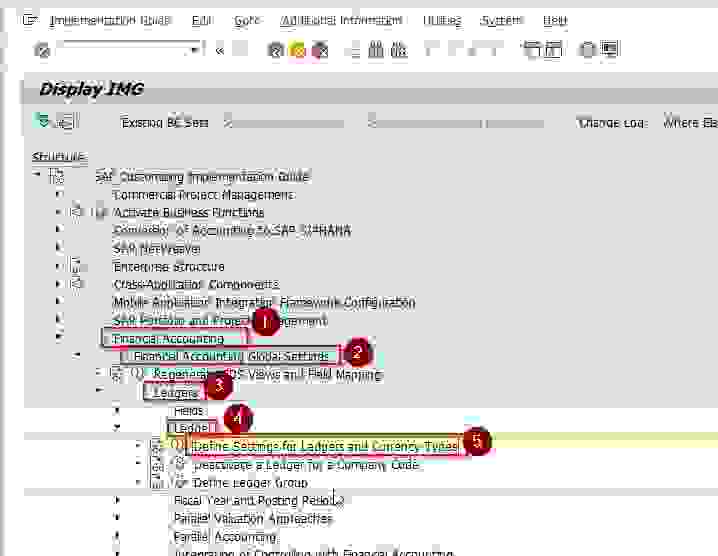Click the Generate Shortcut icon
Viewport: 718px width, 556px height.
point(553,49)
